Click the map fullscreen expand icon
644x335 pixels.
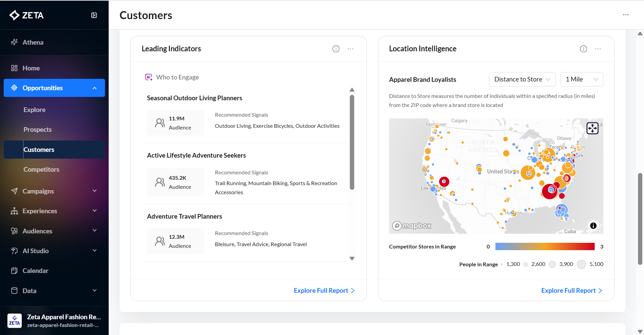click(592, 128)
